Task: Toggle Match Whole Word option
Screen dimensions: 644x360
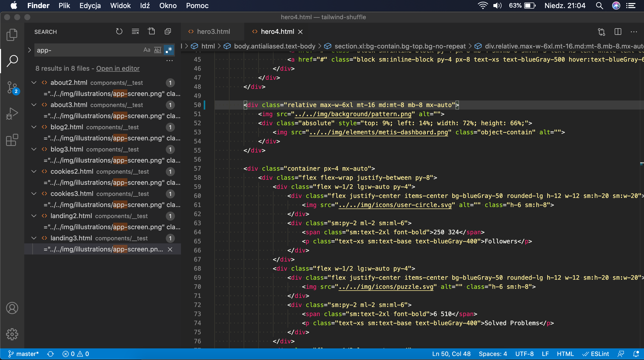Action: (157, 50)
